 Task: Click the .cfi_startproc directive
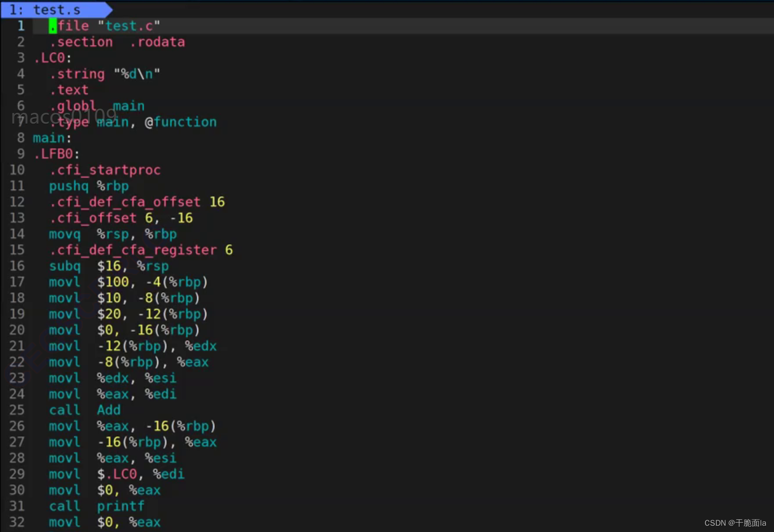point(105,170)
